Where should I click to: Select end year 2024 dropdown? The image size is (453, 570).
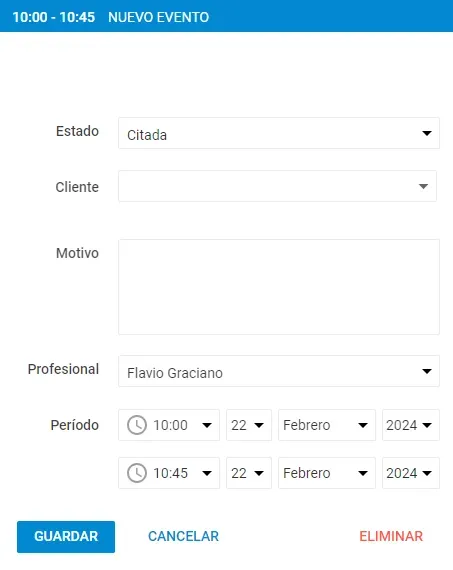pos(411,473)
